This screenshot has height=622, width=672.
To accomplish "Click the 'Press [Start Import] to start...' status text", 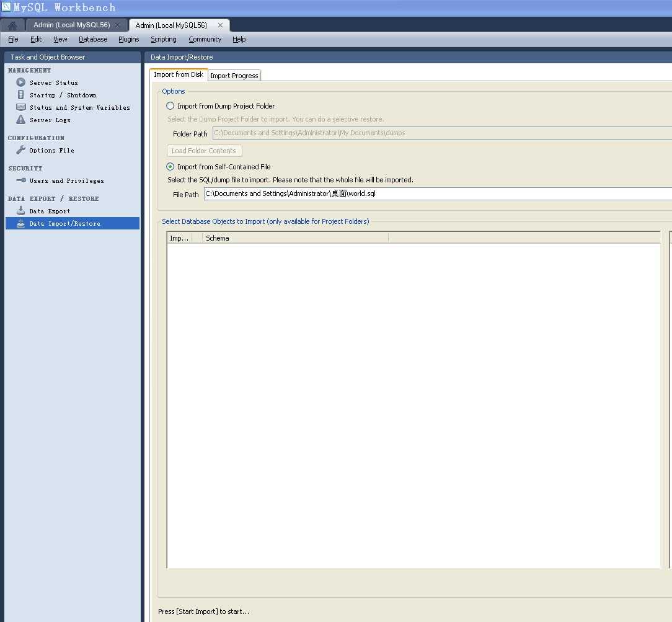I will (x=203, y=611).
